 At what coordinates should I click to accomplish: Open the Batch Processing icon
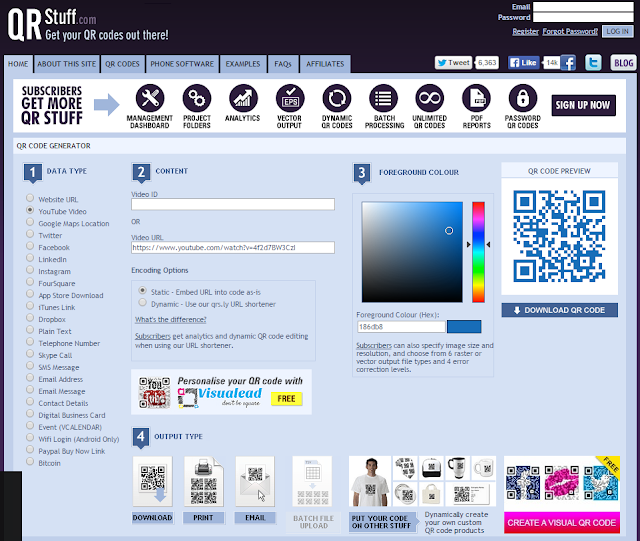[383, 98]
